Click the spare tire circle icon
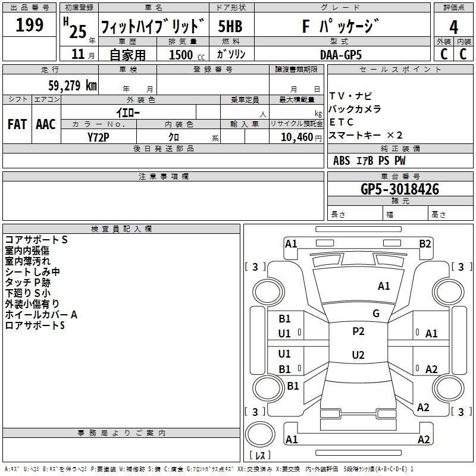 (x=259, y=433)
